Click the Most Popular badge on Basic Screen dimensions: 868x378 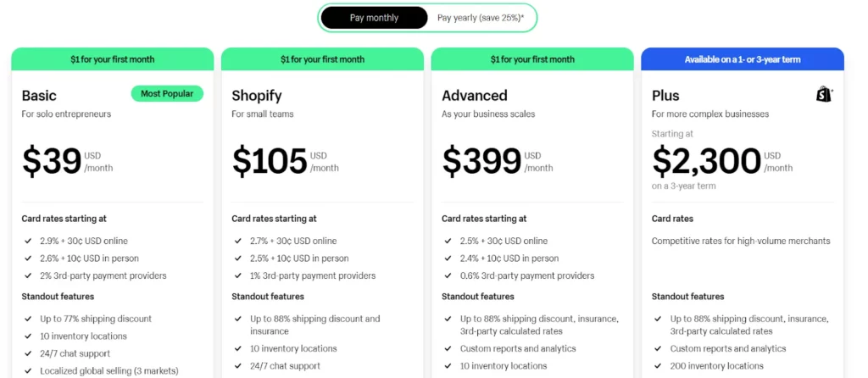click(x=167, y=93)
